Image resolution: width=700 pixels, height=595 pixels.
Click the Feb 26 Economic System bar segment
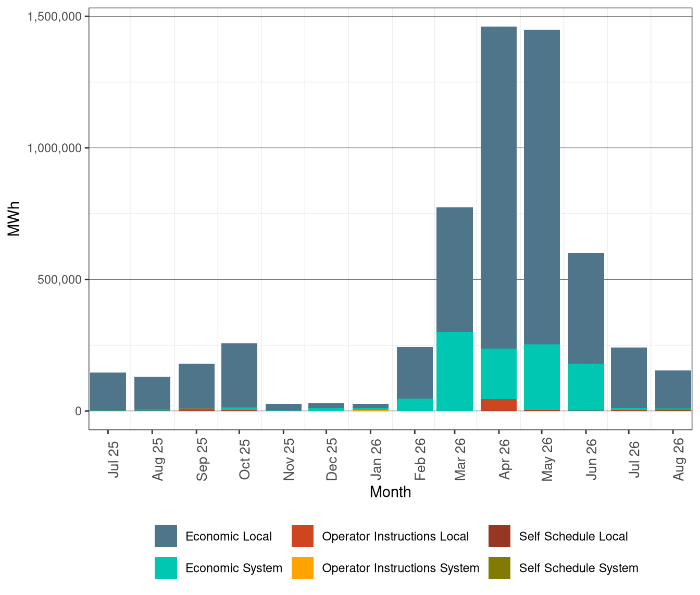click(415, 405)
